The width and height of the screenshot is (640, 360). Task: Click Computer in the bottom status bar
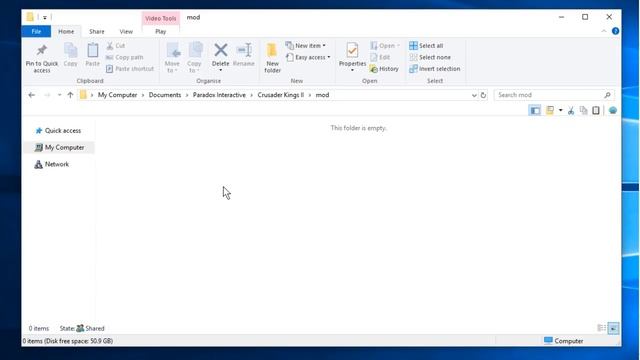[x=564, y=341]
